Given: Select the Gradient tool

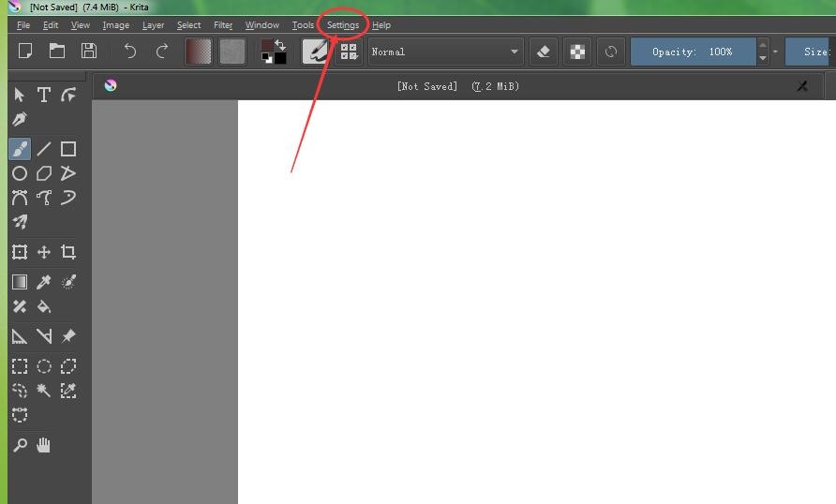Looking at the screenshot, I should click(20, 282).
